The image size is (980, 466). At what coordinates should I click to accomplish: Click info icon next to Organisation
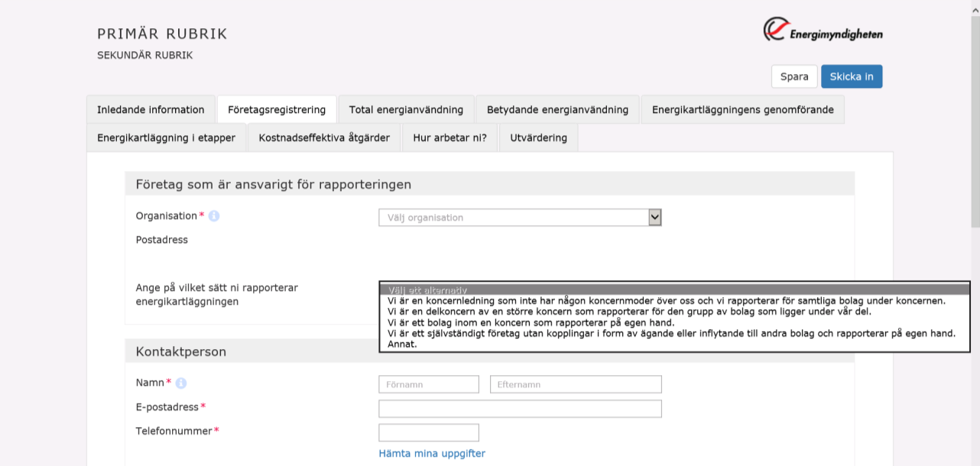click(214, 216)
